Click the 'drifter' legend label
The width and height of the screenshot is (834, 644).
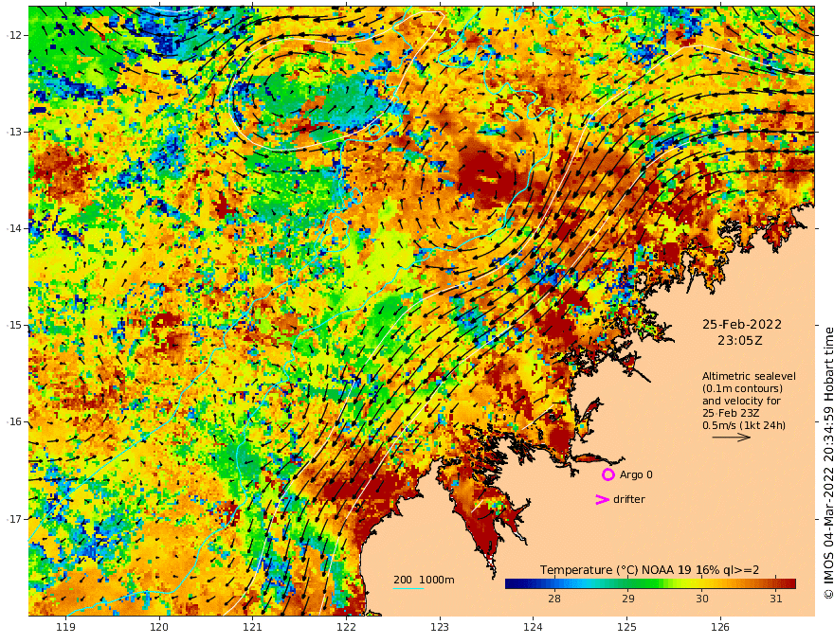point(628,499)
